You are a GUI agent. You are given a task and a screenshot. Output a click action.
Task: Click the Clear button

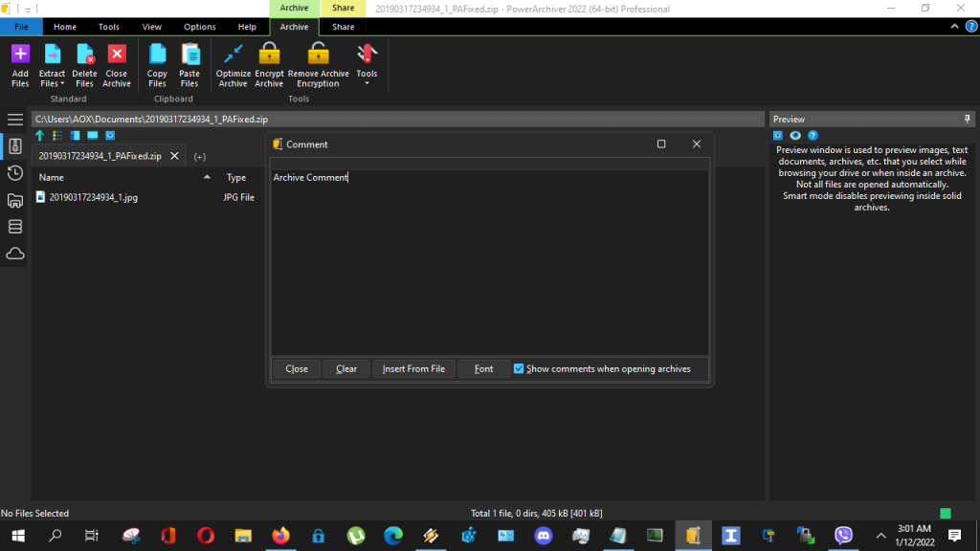tap(346, 368)
